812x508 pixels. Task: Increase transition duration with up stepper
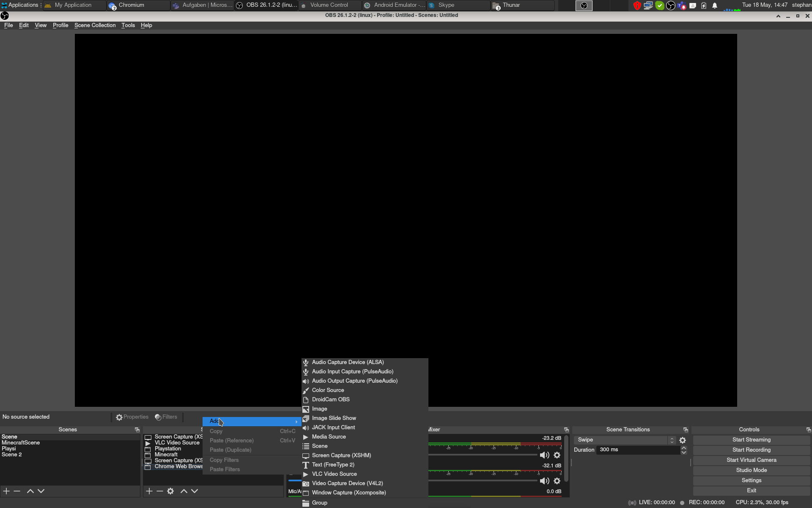(x=683, y=447)
